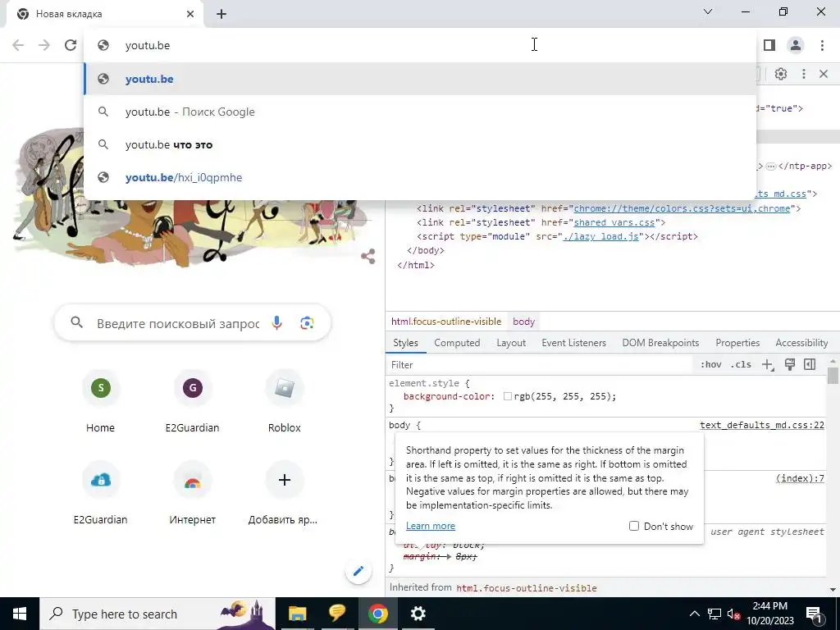Open the Chrome three-dot menu
Screen dimensions: 840x630
tap(822, 46)
